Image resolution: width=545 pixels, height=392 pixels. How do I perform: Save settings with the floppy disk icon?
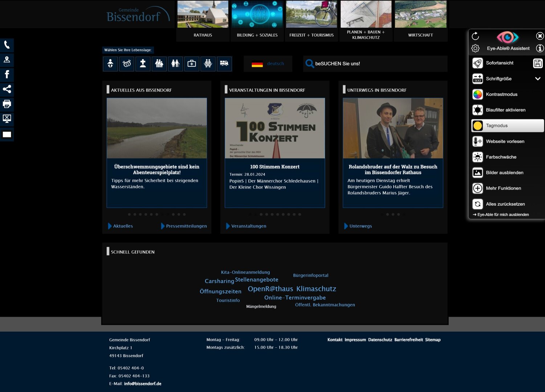click(x=538, y=63)
